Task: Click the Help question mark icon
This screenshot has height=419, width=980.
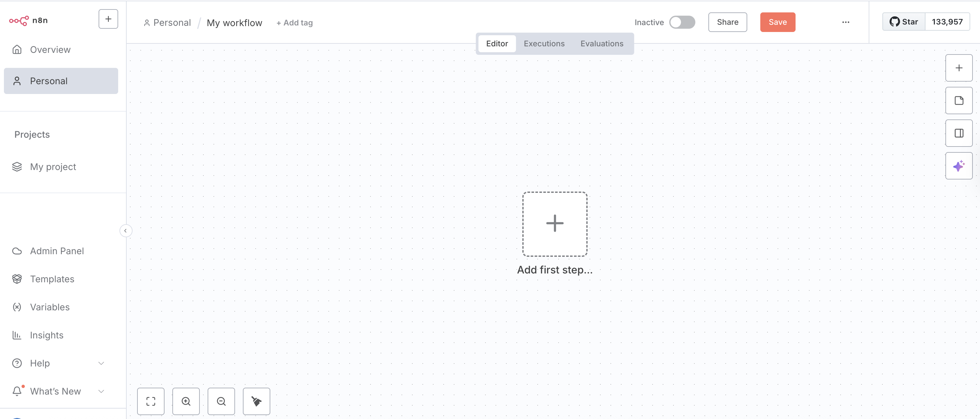Action: (x=17, y=363)
